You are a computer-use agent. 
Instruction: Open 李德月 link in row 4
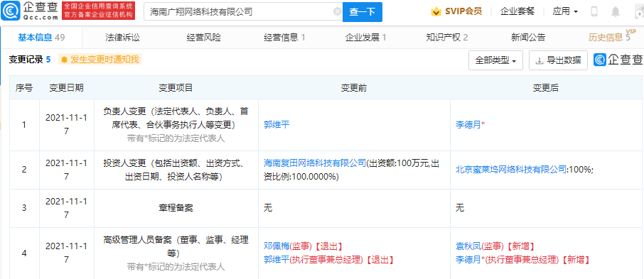468,259
